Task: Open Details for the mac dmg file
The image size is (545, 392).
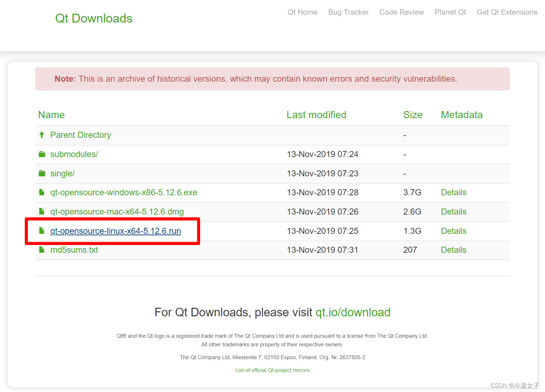Action: click(453, 211)
